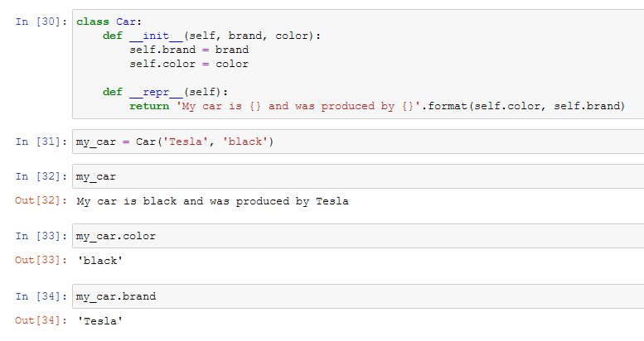Click the Out[33] output prompt
644x341 pixels.
pyautogui.click(x=41, y=261)
